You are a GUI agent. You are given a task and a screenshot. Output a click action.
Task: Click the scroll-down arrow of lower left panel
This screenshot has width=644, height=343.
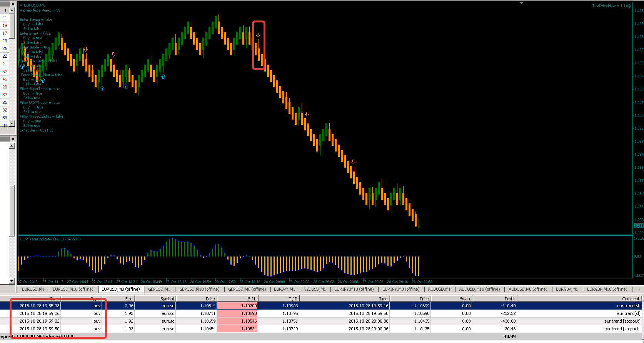pos(12,281)
